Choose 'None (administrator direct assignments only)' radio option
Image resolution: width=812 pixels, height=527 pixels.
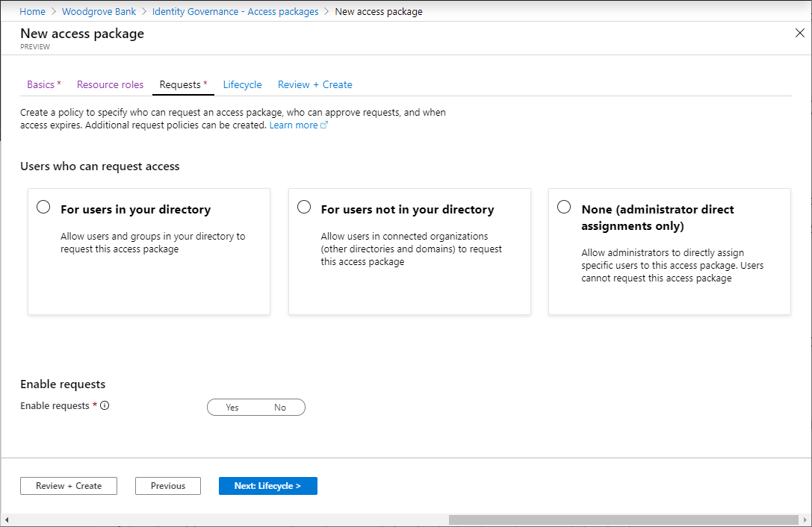[x=565, y=208]
